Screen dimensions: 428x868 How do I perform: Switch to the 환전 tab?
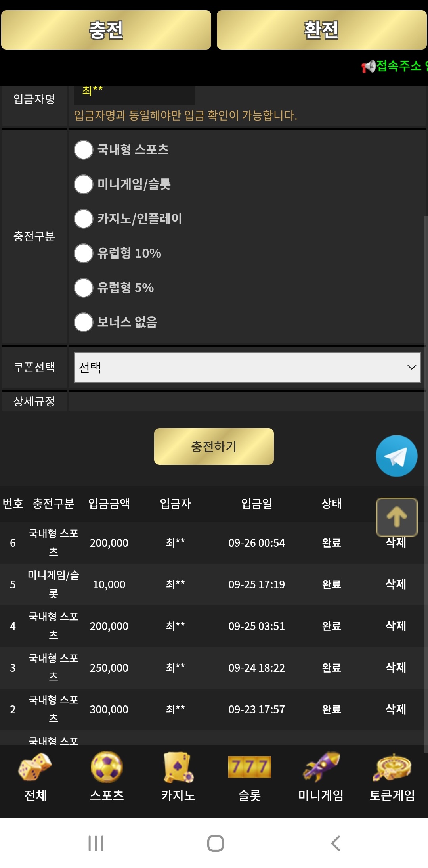click(x=321, y=30)
